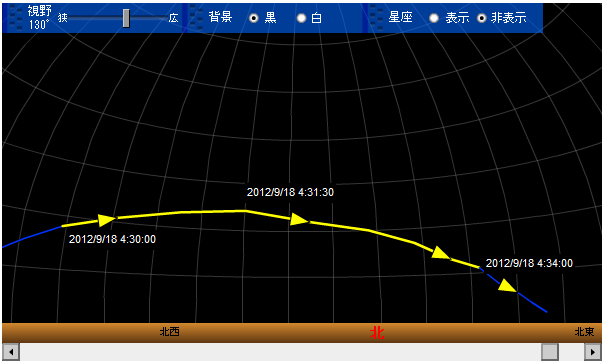
Task: Click the 2012/9/18 4:30:00 time label
Action: click(112, 239)
